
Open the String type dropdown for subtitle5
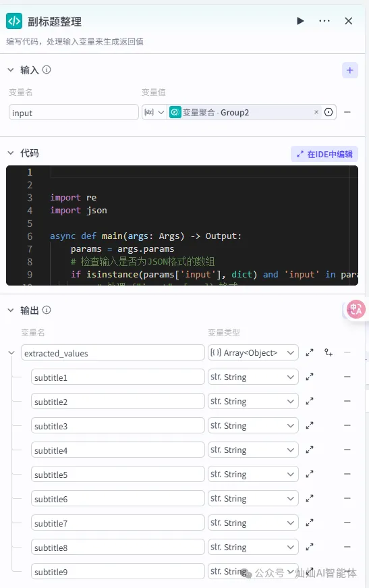click(x=253, y=475)
